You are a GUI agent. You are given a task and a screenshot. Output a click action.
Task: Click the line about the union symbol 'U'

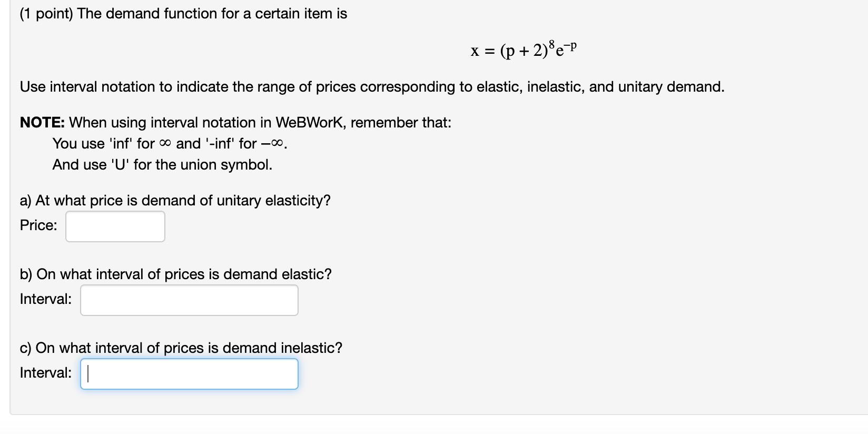tap(162, 165)
